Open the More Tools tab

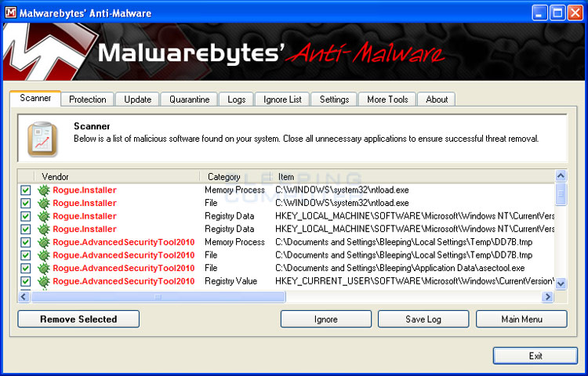coord(387,99)
